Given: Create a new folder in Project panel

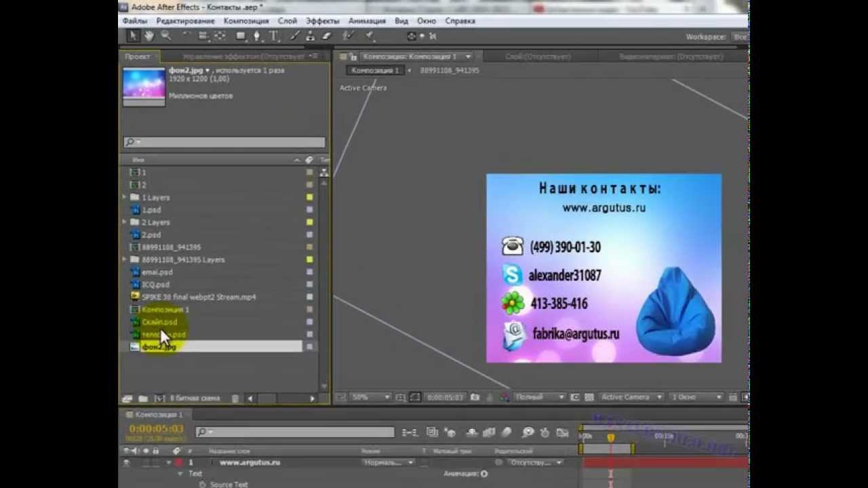Looking at the screenshot, I should pyautogui.click(x=143, y=399).
